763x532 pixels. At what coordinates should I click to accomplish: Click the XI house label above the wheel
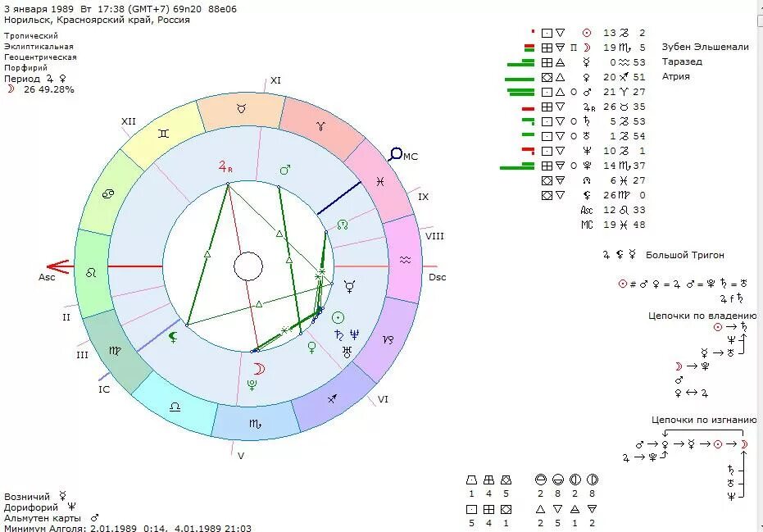[276, 80]
